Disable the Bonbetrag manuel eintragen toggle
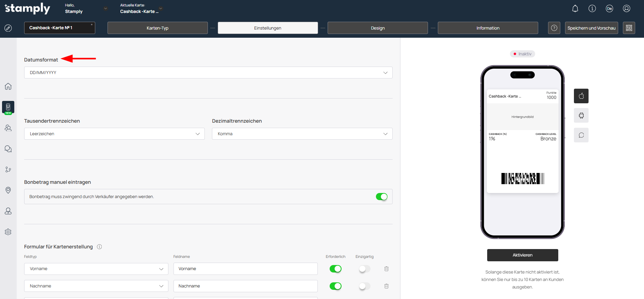The height and width of the screenshot is (299, 644). click(x=381, y=197)
